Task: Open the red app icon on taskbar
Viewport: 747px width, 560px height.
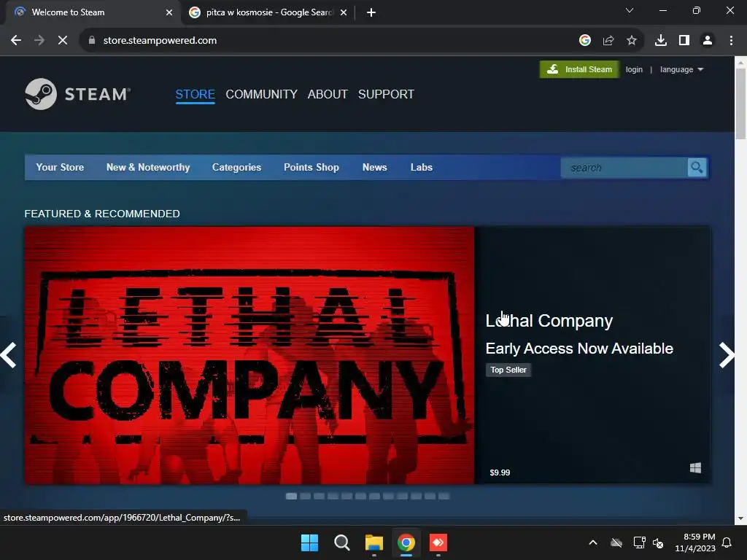Action: [438, 542]
